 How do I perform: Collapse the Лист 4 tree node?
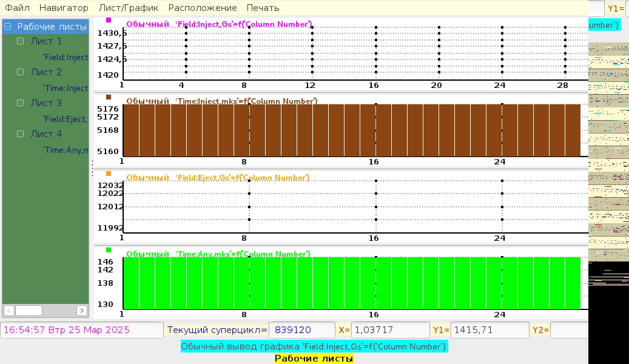(x=21, y=134)
